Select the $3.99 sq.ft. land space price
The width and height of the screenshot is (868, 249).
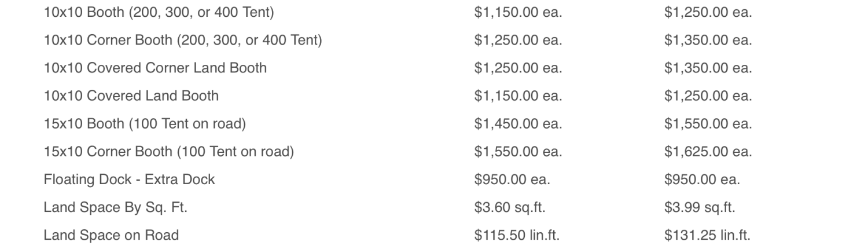[700, 207]
